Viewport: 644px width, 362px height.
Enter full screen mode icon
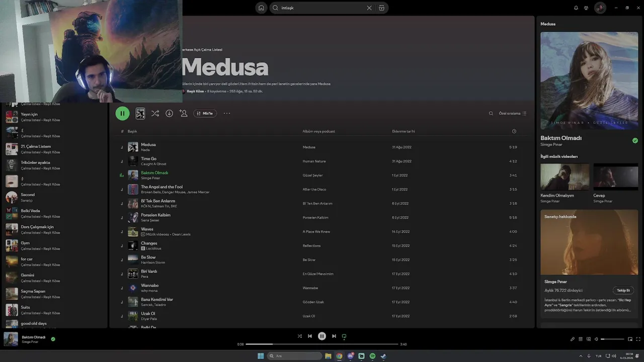638,339
